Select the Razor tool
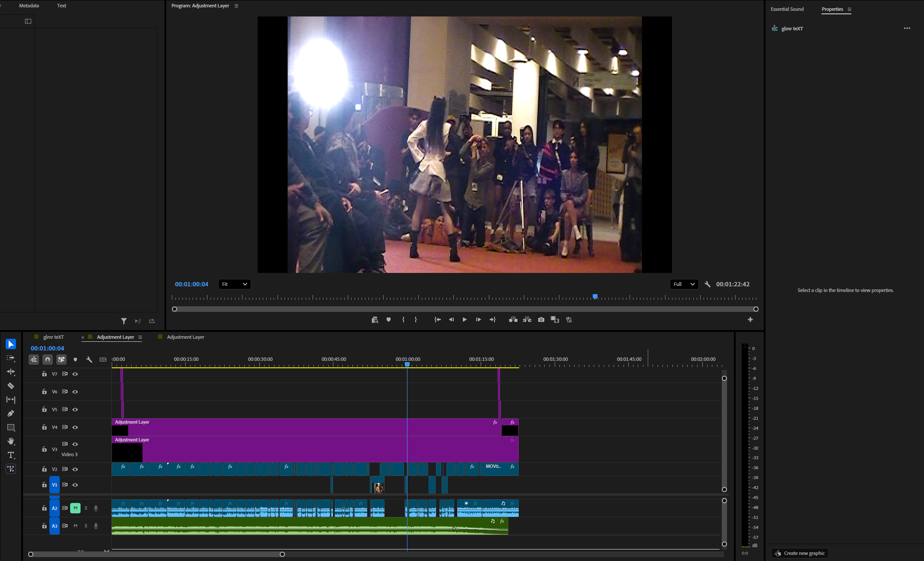The image size is (924, 561). click(11, 386)
